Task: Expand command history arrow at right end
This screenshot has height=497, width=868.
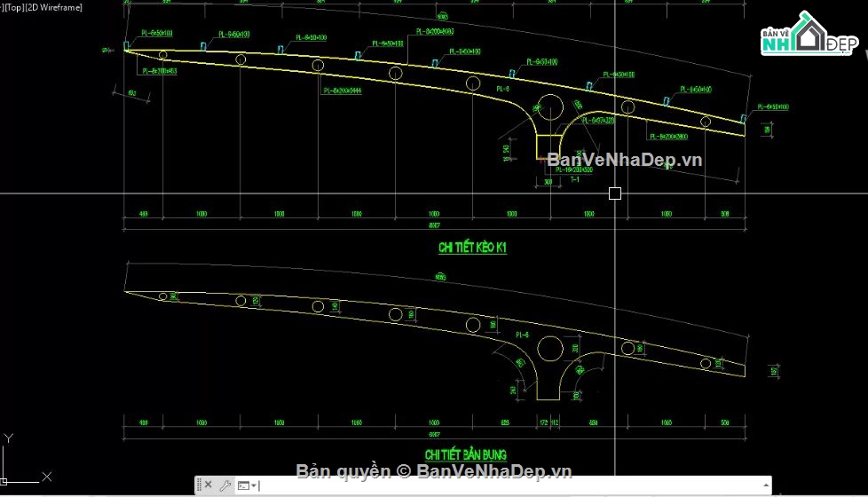Action: coord(765,485)
